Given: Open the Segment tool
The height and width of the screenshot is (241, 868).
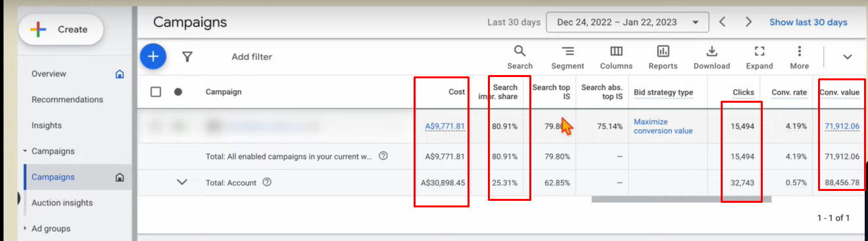Looking at the screenshot, I should click(567, 57).
